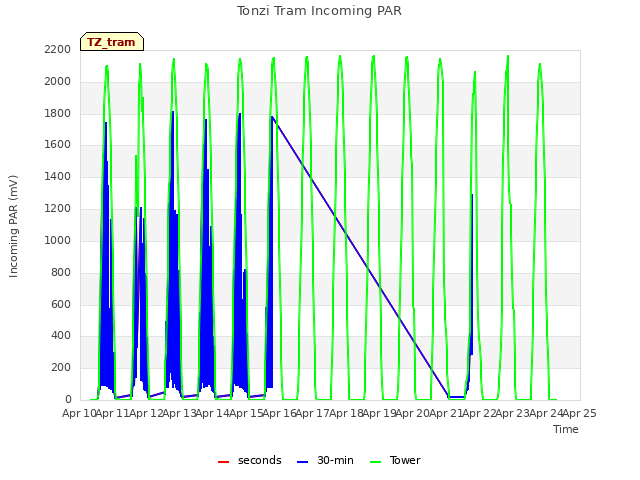Click the blue 30-min legend swatch

pos(302,462)
